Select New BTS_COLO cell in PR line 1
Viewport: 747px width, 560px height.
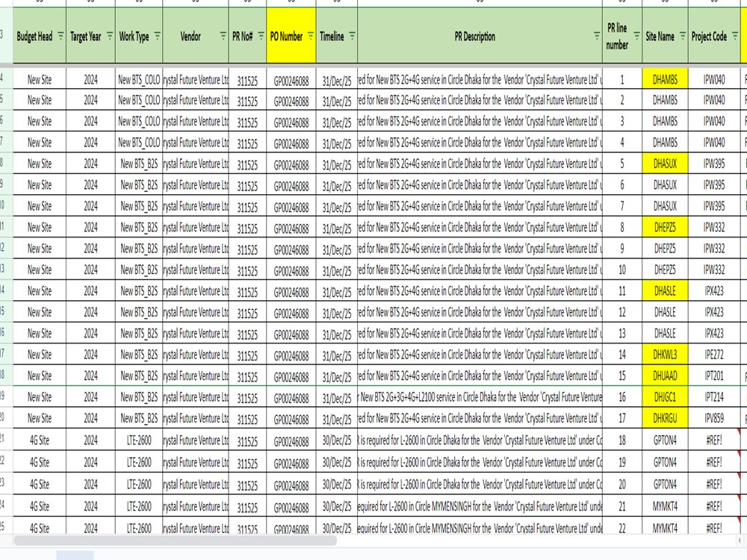pos(139,80)
